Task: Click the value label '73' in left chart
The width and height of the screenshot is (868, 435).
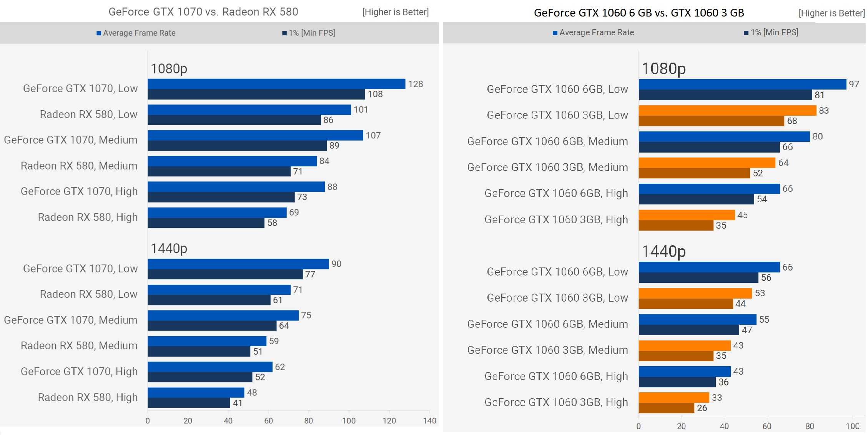Action: [x=302, y=197]
